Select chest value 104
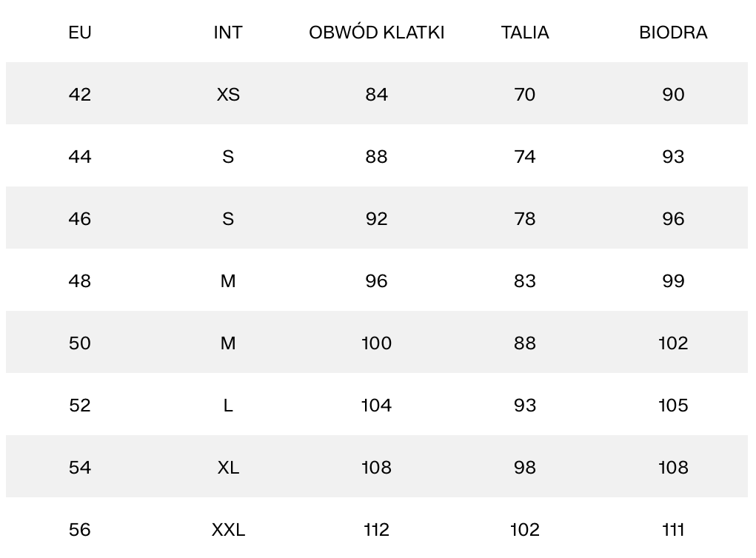This screenshot has width=756, height=558. point(376,406)
